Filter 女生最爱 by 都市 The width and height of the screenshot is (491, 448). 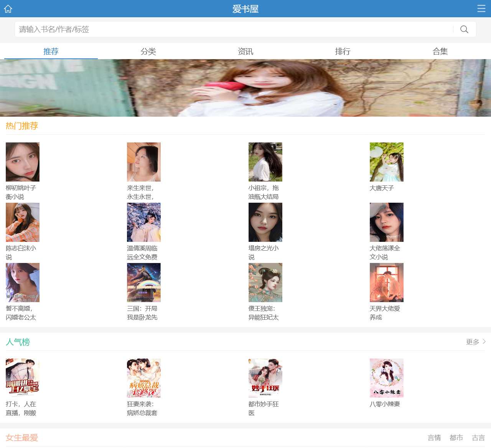(456, 438)
